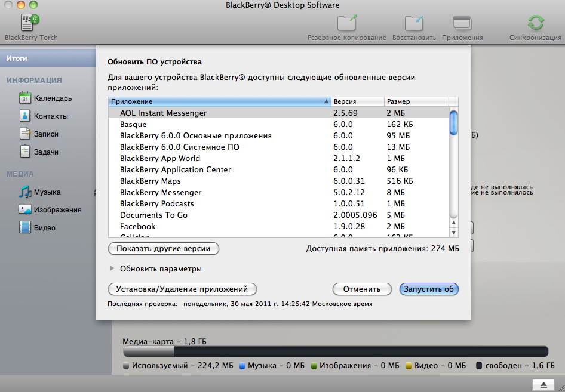Image resolution: width=565 pixels, height=392 pixels.
Task: Sort list by the Версия column header
Action: [x=357, y=101]
